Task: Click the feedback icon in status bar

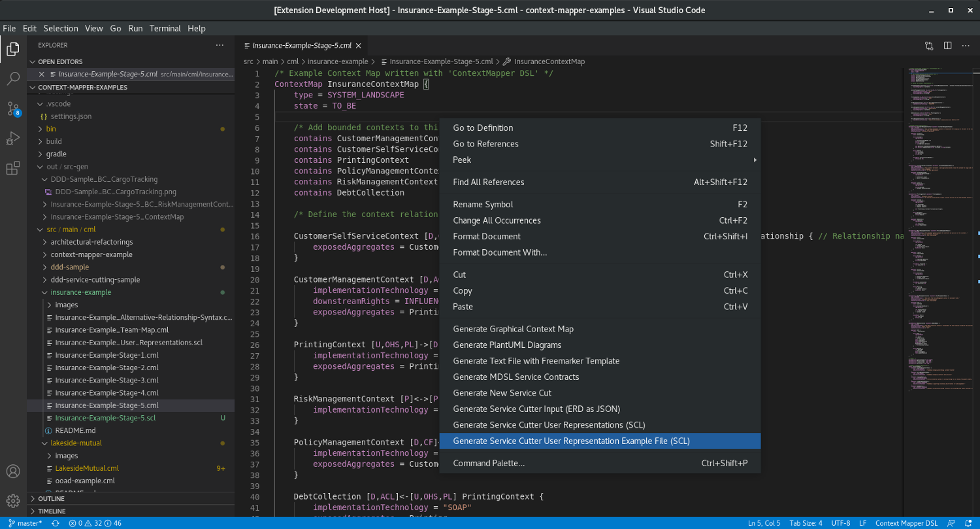Action: click(x=951, y=523)
